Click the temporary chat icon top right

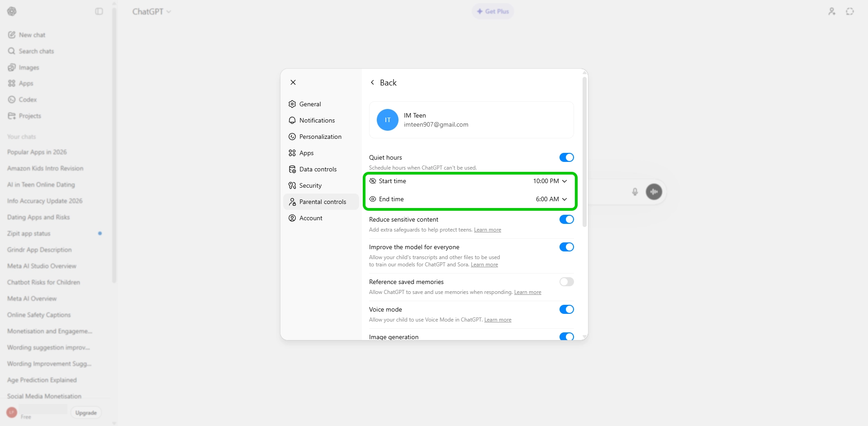[x=850, y=11]
